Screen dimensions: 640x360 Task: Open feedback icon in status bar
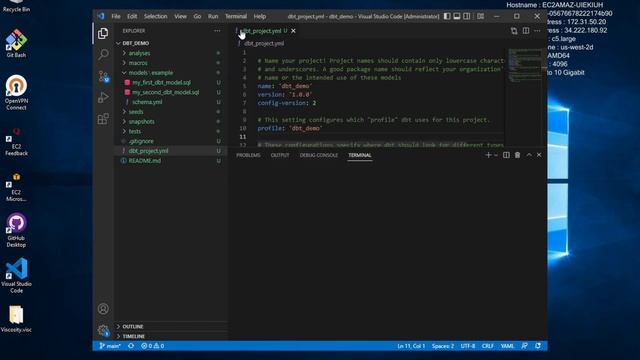[524, 346]
